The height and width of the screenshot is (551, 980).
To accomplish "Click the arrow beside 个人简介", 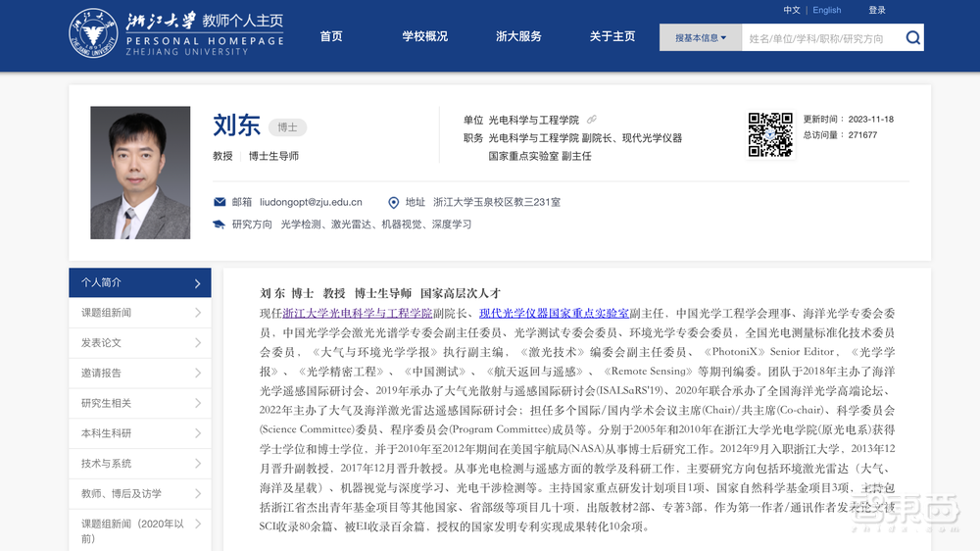I will click(197, 283).
